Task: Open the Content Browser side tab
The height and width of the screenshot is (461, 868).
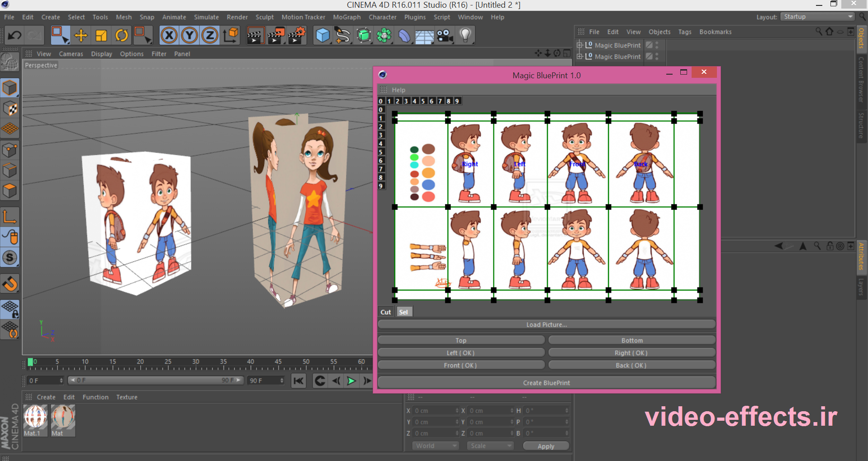Action: click(861, 80)
